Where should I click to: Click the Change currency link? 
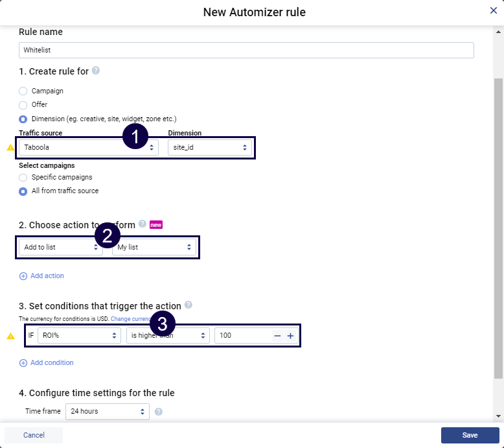click(x=130, y=319)
